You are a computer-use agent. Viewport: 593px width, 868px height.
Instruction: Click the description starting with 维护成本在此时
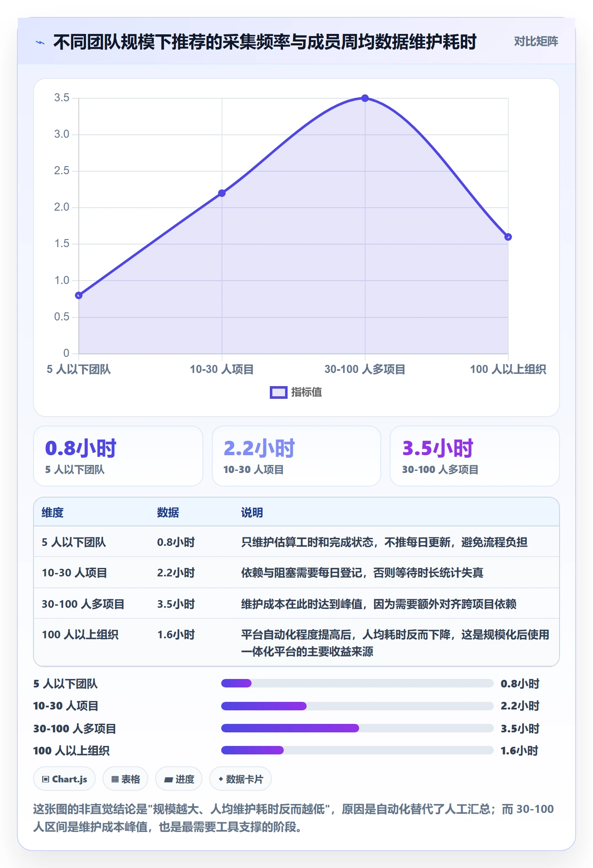click(379, 604)
